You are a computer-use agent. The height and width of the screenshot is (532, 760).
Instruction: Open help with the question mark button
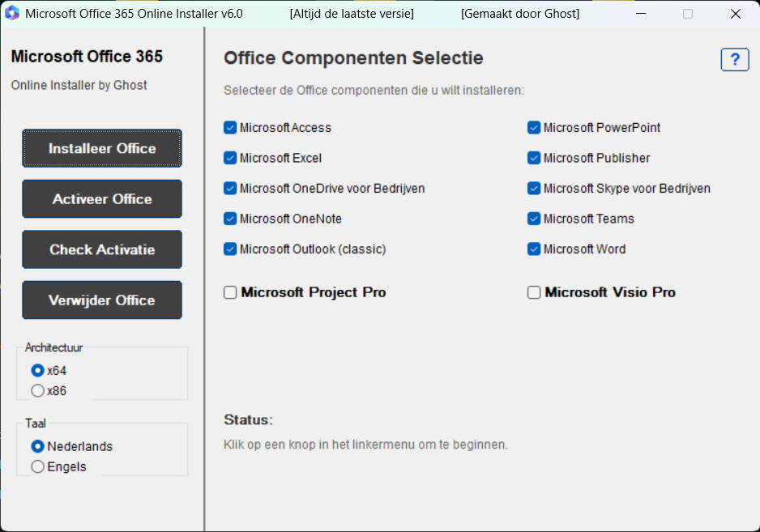click(735, 60)
